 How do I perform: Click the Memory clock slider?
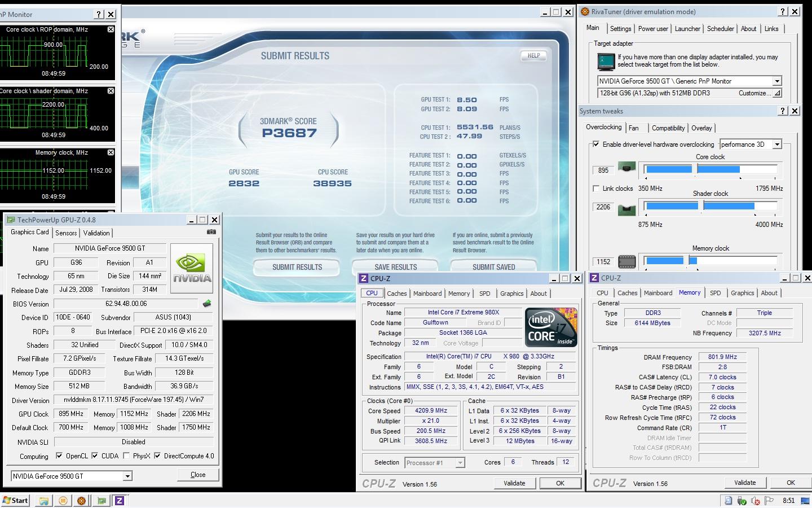pyautogui.click(x=710, y=261)
